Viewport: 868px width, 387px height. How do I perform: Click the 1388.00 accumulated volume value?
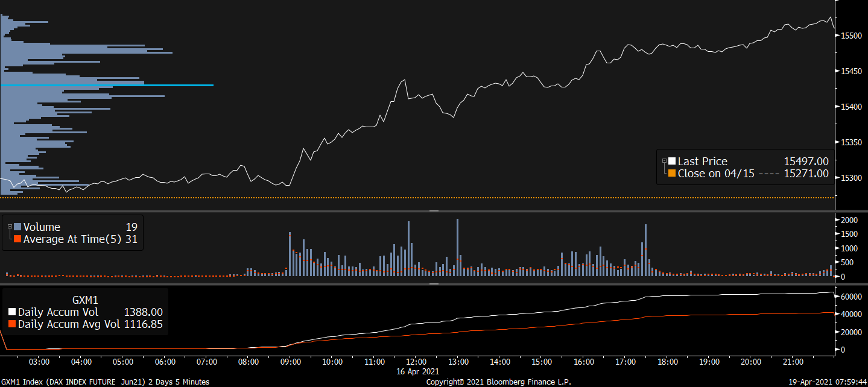(x=143, y=312)
